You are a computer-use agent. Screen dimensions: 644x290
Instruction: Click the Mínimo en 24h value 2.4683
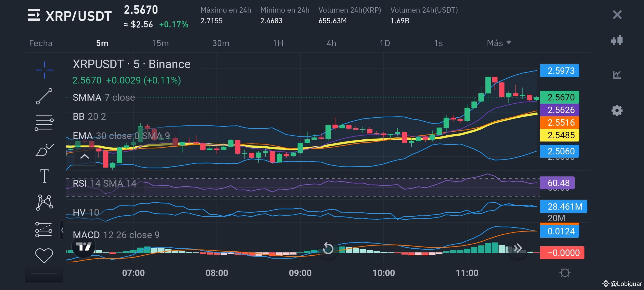[271, 21]
